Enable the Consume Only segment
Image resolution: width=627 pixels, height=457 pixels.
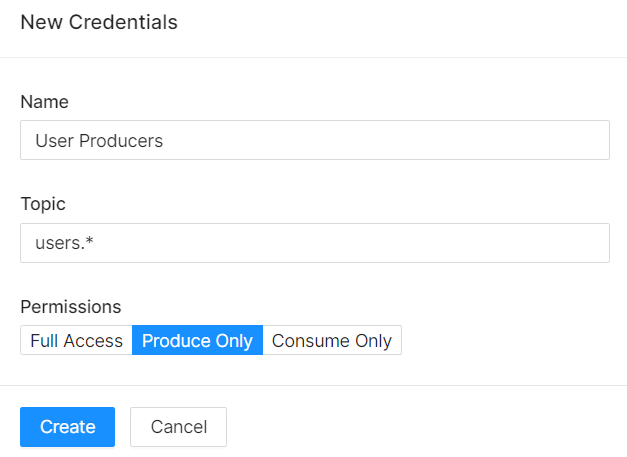point(332,340)
